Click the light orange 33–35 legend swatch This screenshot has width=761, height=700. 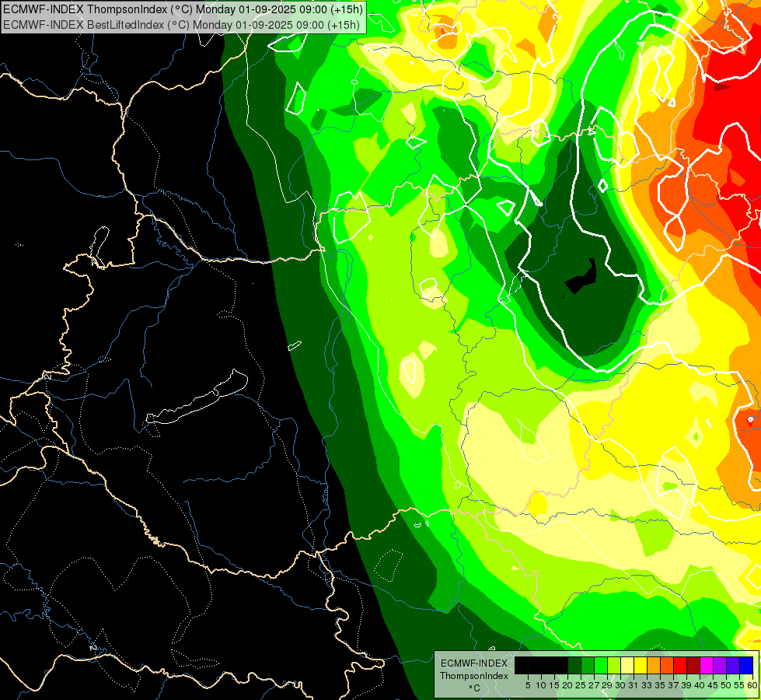pyautogui.click(x=654, y=666)
